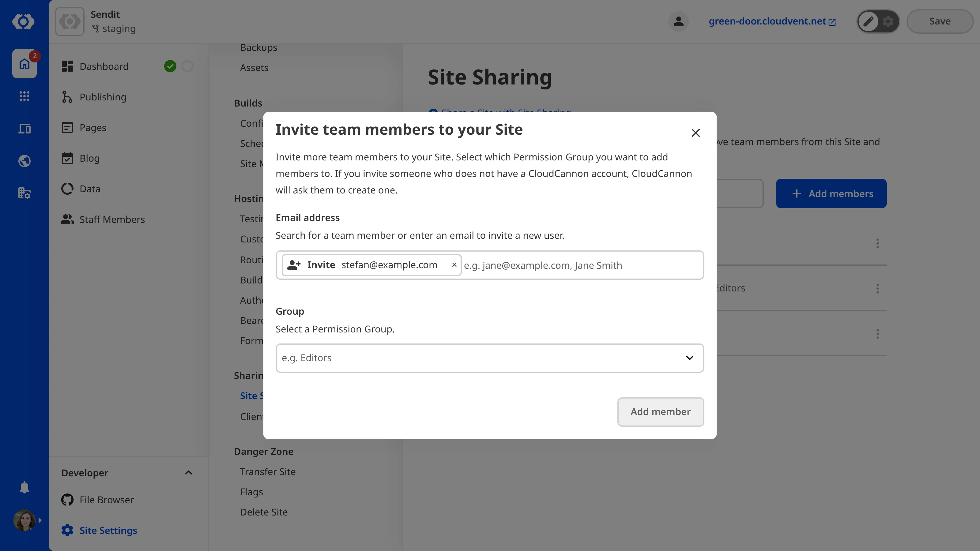Open the apps grid icon in the sidebar

[24, 96]
